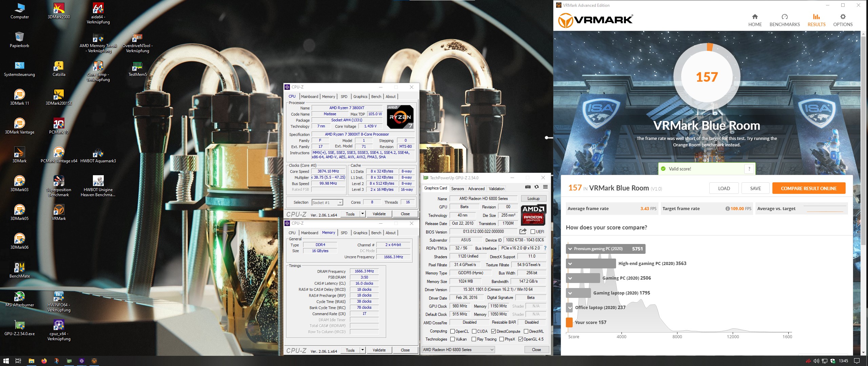Launch TestMem5 desktop icon
The width and height of the screenshot is (868, 366).
137,68
